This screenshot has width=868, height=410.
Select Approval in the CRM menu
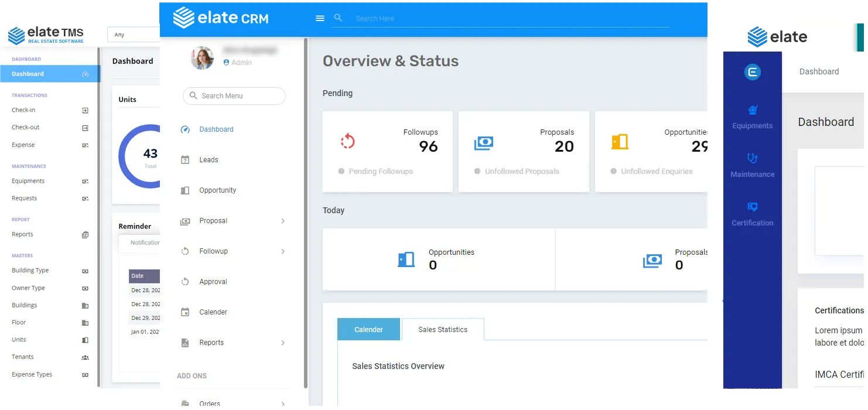pyautogui.click(x=213, y=282)
